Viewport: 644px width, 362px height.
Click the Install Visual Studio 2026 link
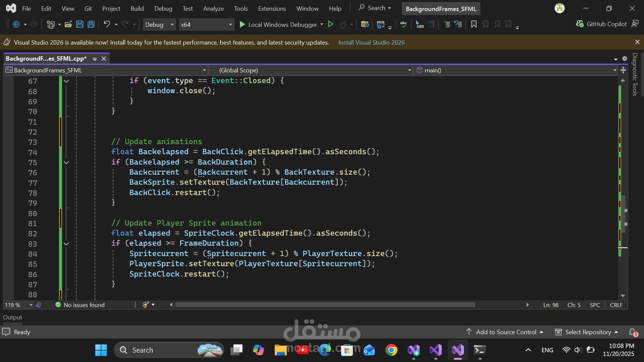tap(371, 43)
